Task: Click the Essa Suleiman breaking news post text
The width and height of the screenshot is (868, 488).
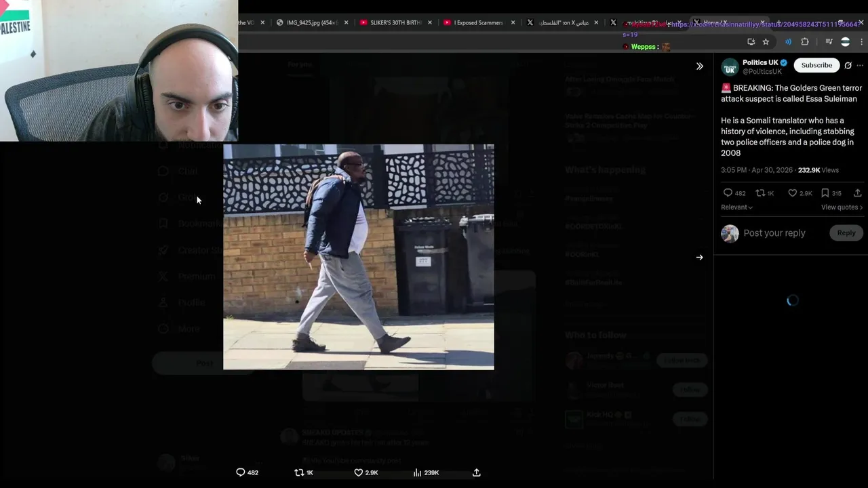Action: click(x=791, y=121)
